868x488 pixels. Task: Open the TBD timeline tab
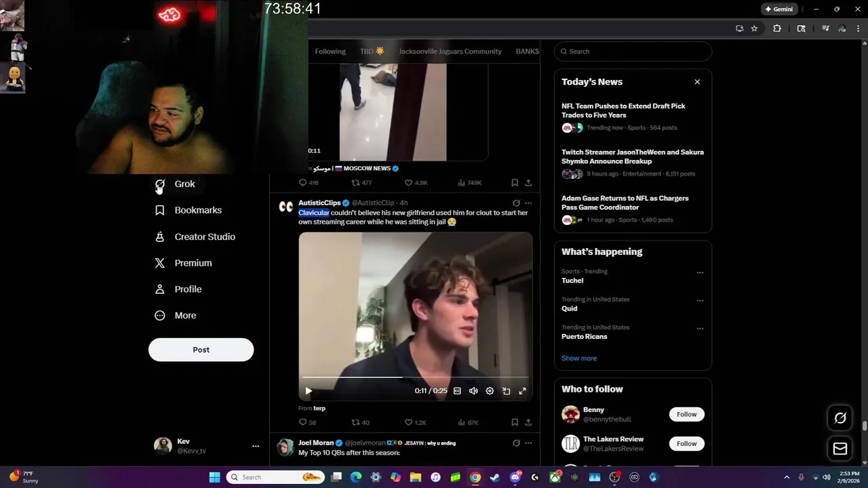372,52
